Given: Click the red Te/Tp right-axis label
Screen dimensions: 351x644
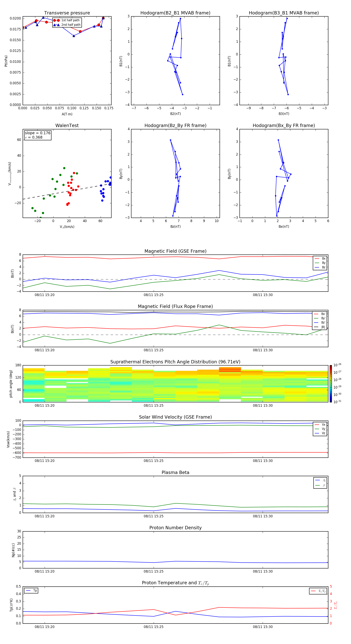Looking at the screenshot, I should click(x=336, y=605).
